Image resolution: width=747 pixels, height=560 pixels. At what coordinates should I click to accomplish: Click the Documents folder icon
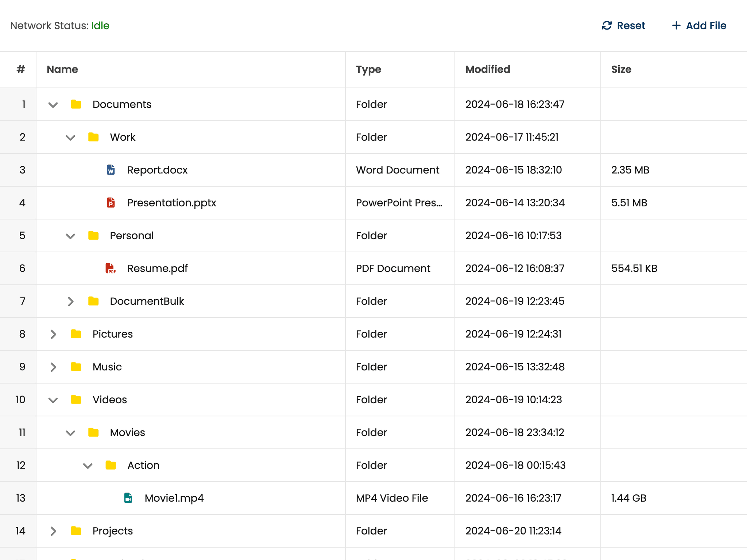pyautogui.click(x=76, y=104)
